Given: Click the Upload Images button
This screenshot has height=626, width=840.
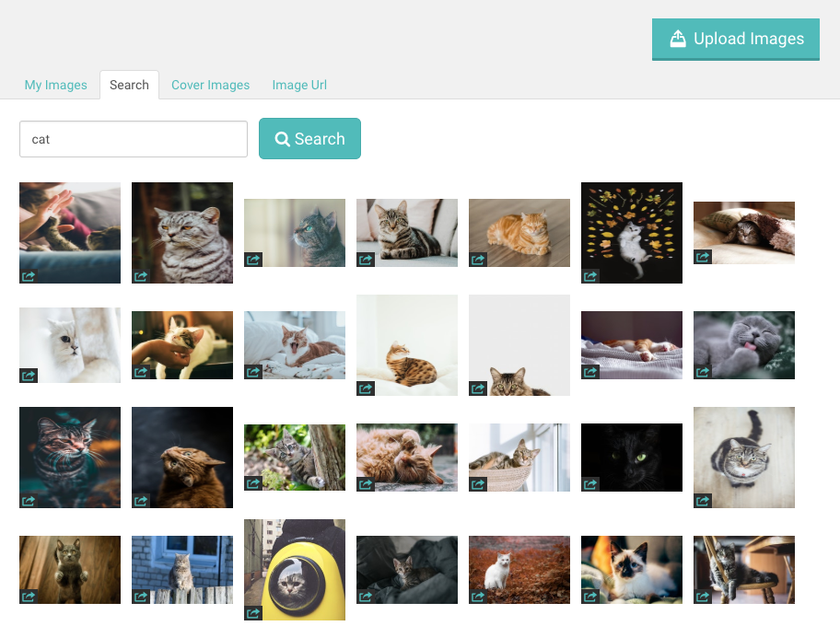Looking at the screenshot, I should [x=736, y=39].
